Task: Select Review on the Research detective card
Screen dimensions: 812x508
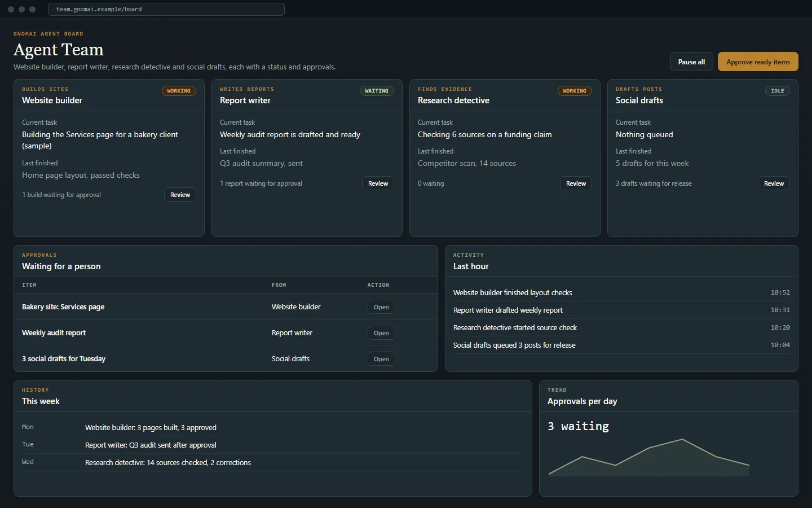Action: pyautogui.click(x=576, y=183)
